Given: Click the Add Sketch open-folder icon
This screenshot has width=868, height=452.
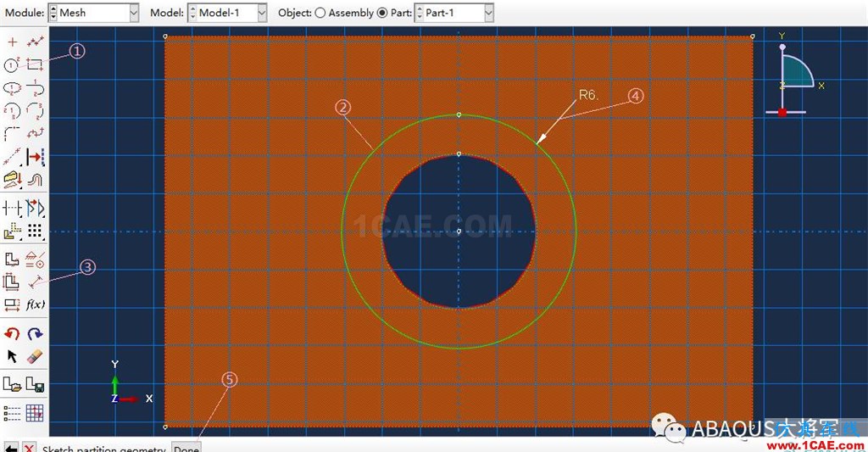Looking at the screenshot, I should point(12,384).
